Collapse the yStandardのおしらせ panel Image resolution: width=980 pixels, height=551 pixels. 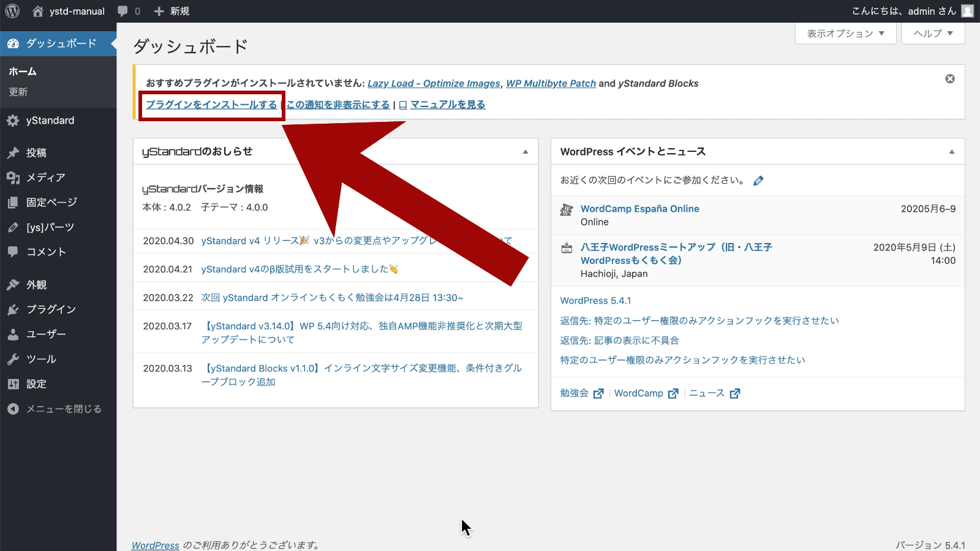526,152
